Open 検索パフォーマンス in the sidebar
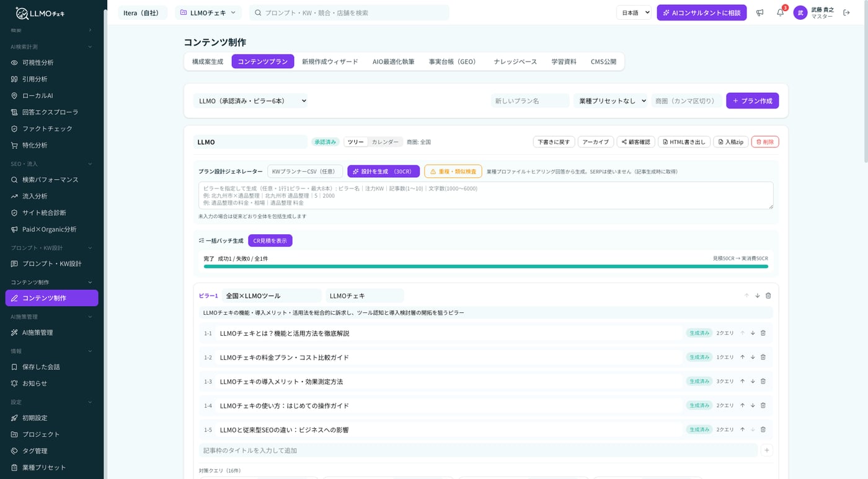 (x=51, y=180)
